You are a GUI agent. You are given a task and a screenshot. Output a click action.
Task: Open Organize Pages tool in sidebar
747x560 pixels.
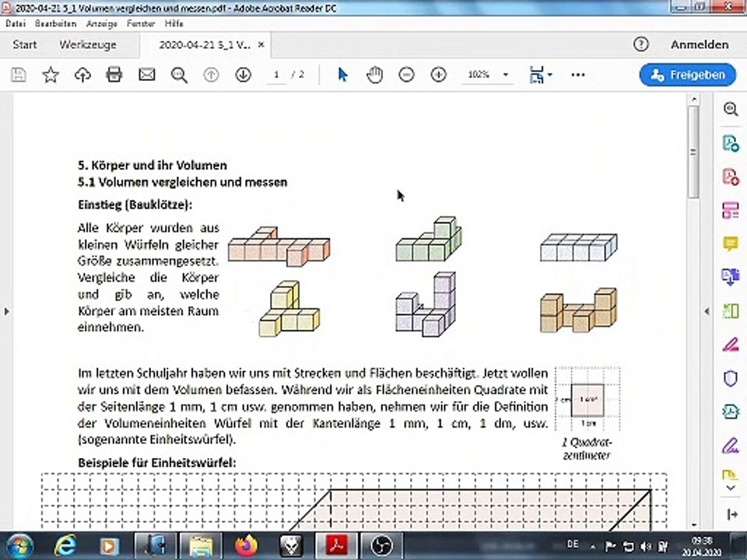[731, 311]
